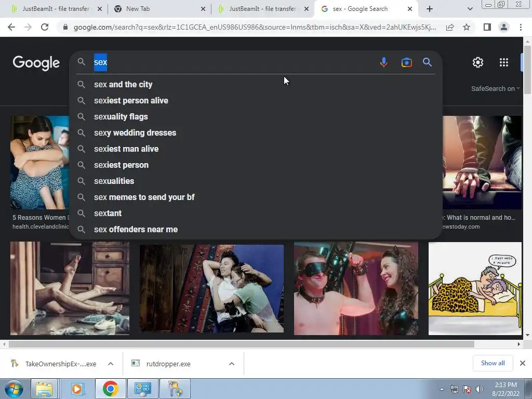Close the downloads bar
Image resolution: width=532 pixels, height=399 pixels.
point(523,363)
